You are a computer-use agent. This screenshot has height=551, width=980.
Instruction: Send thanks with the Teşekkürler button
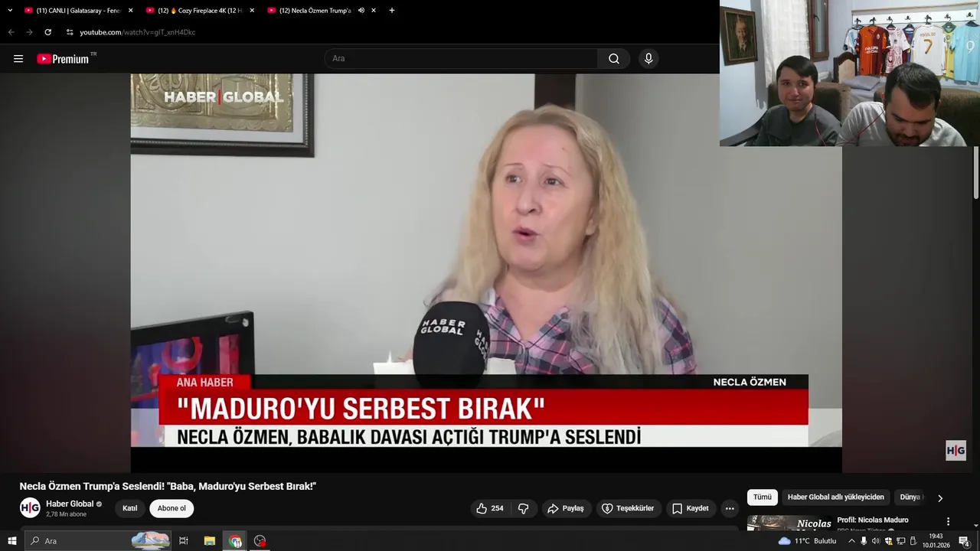click(x=628, y=508)
